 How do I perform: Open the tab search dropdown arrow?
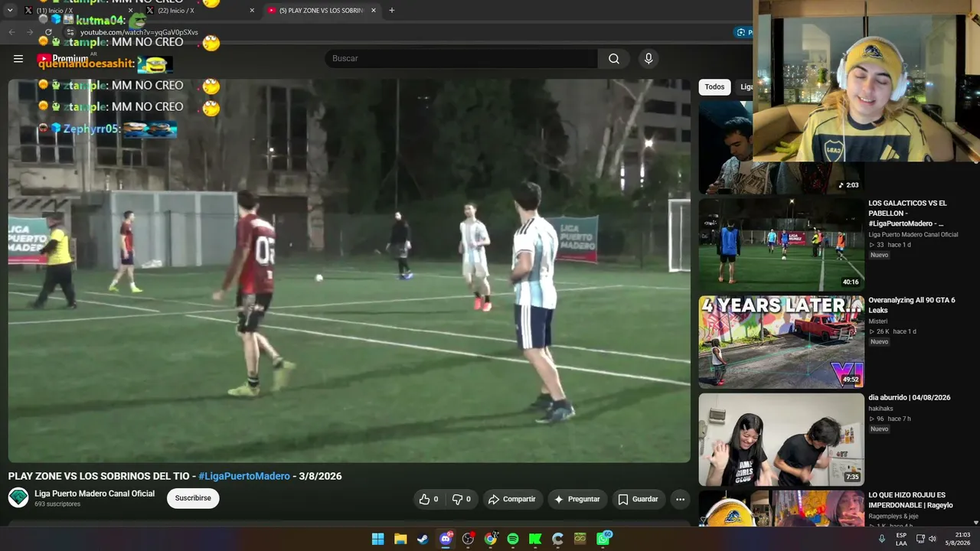tap(10, 11)
